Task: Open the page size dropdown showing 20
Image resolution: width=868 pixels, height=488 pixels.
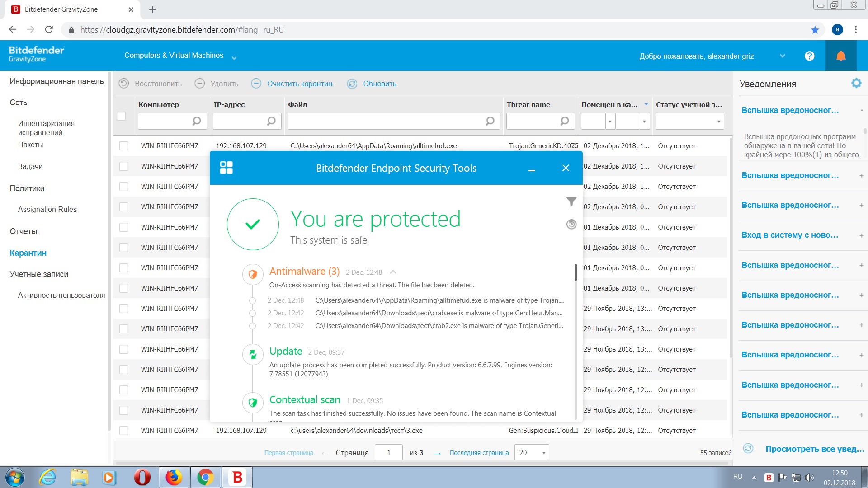Action: (x=532, y=452)
